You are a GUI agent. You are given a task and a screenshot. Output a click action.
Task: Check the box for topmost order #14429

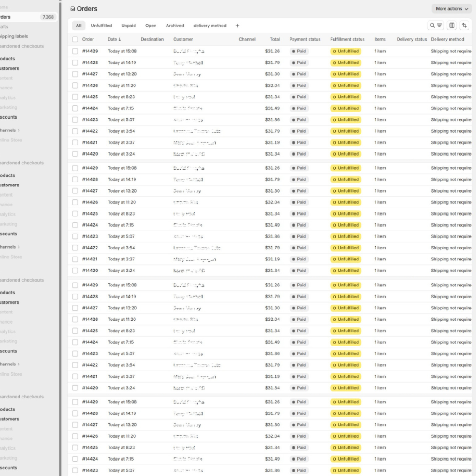pyautogui.click(x=75, y=51)
